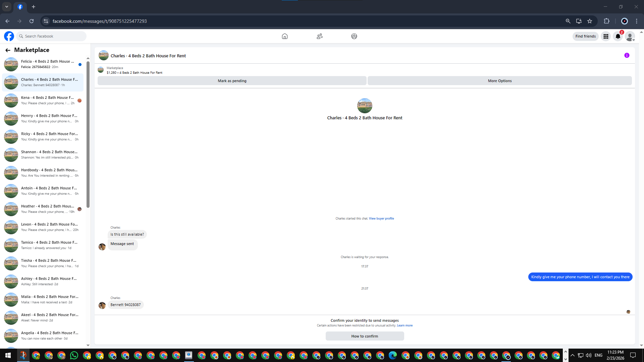Image resolution: width=644 pixels, height=362 pixels.
Task: Click the purple conversation info icon
Action: pos(627,56)
